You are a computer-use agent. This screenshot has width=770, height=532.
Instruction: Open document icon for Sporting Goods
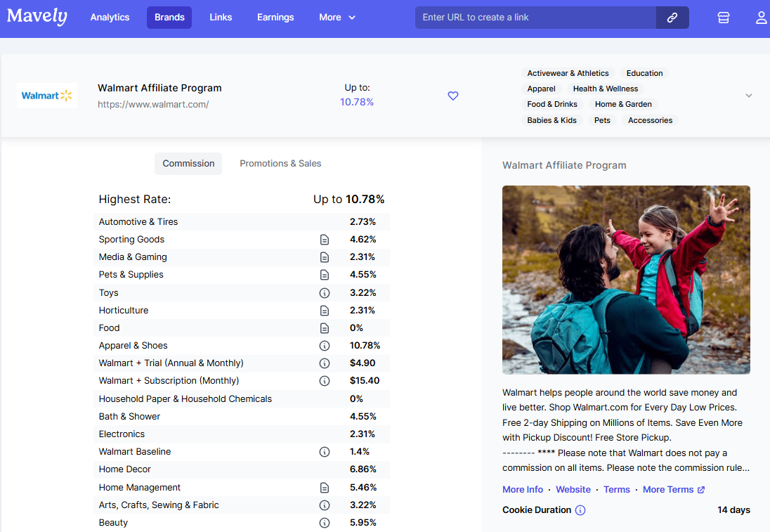click(324, 240)
